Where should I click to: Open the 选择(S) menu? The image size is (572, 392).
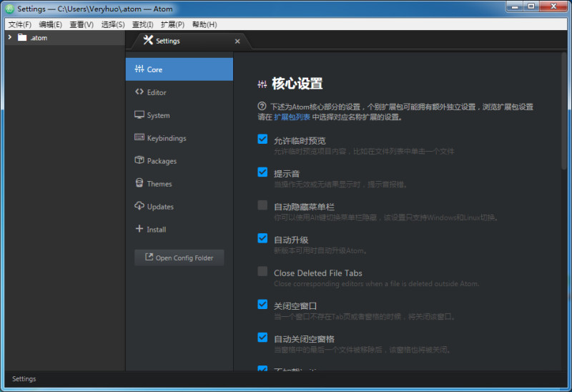(113, 24)
